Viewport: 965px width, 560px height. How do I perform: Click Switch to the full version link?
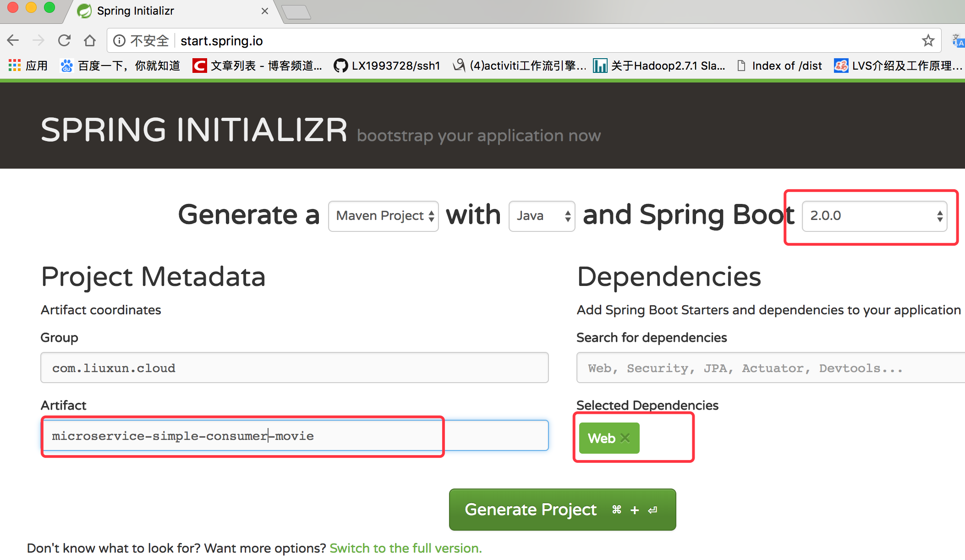click(x=406, y=548)
